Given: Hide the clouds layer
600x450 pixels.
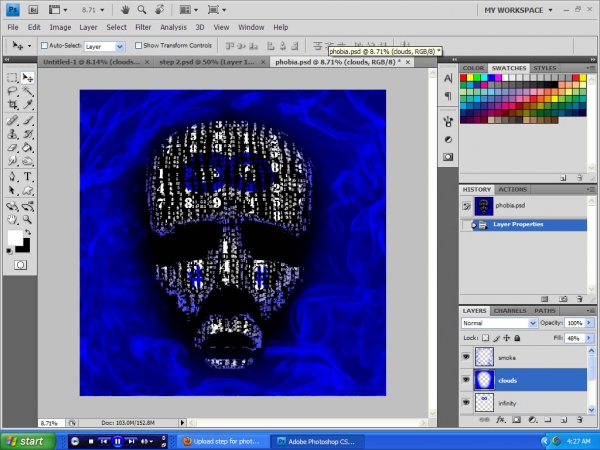Looking at the screenshot, I should pos(466,380).
